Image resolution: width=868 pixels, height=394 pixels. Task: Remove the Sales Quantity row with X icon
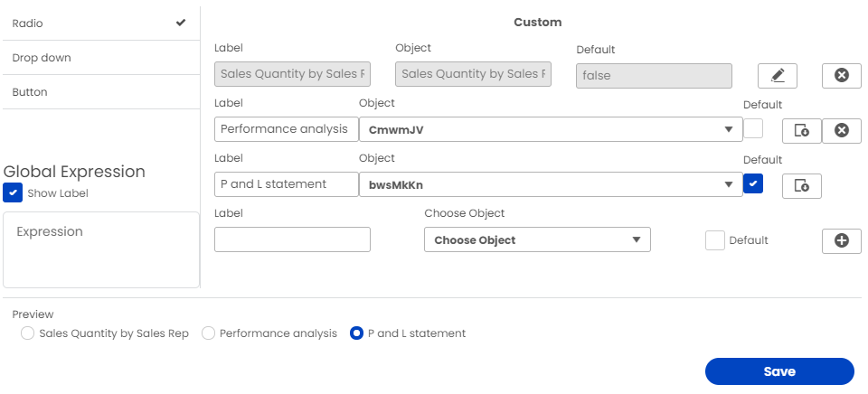[x=841, y=76]
